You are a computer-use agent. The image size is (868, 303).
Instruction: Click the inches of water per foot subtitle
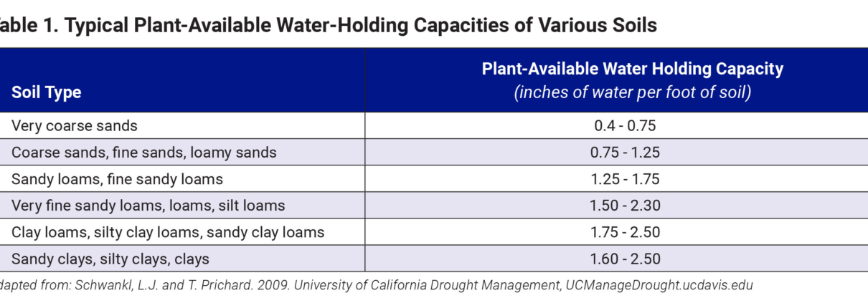tap(632, 93)
